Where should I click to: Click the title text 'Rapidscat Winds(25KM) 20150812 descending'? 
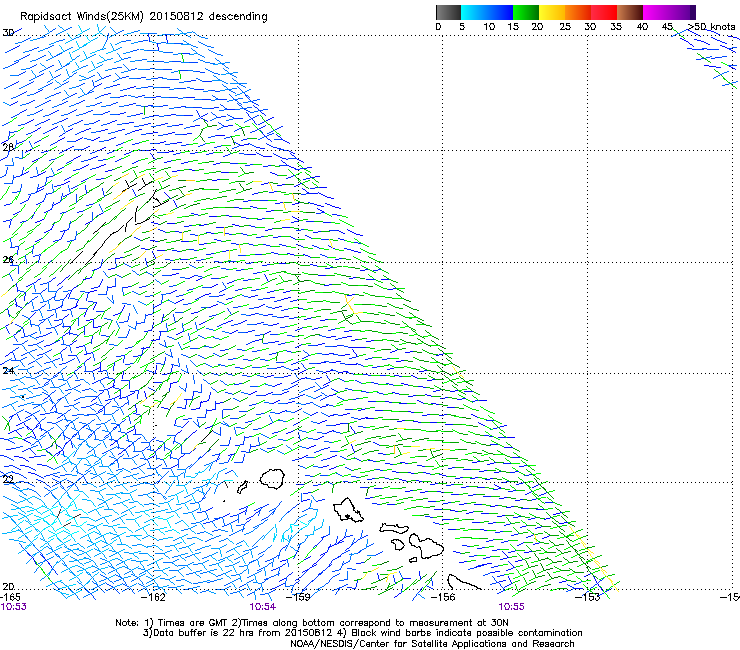click(x=143, y=17)
